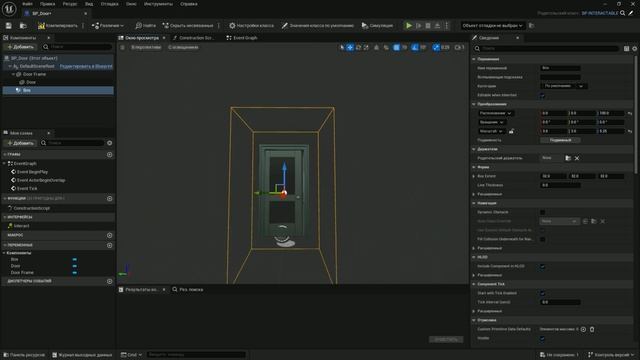Click Подвижный mobility button

[x=560, y=140]
